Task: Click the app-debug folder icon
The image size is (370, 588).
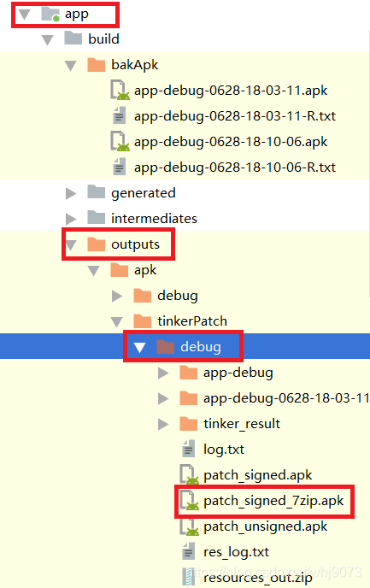Action: pos(189,373)
